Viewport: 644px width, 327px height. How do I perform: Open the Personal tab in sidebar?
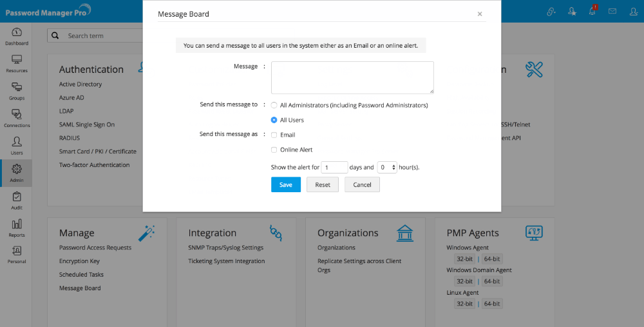pyautogui.click(x=17, y=255)
